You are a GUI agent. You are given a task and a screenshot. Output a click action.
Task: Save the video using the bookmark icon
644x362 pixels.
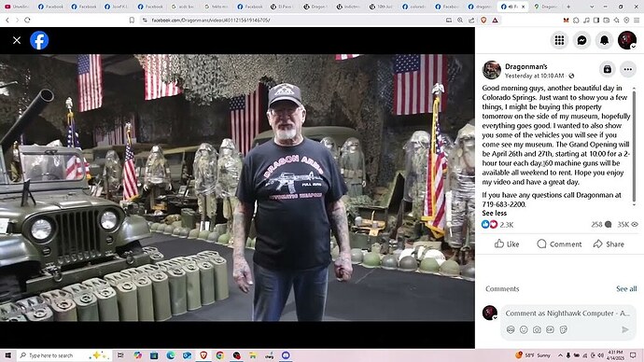click(607, 69)
